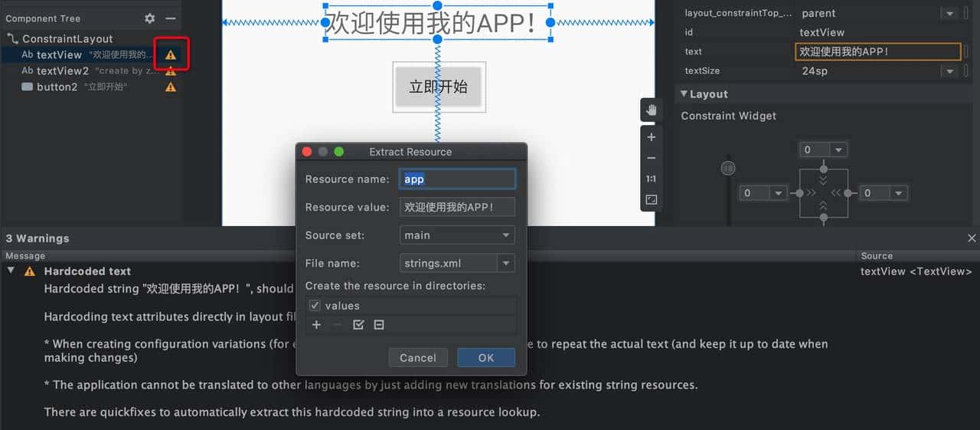Open Source set dropdown showing main
The image size is (980, 430).
coord(457,235)
